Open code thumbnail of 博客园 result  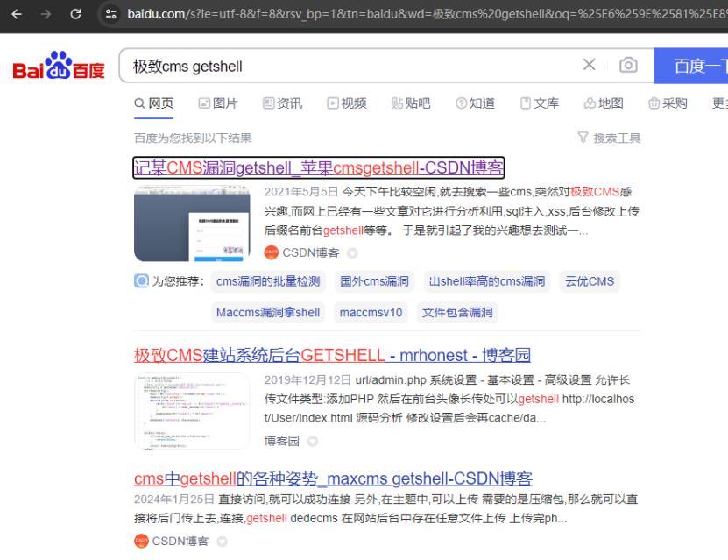click(x=192, y=411)
